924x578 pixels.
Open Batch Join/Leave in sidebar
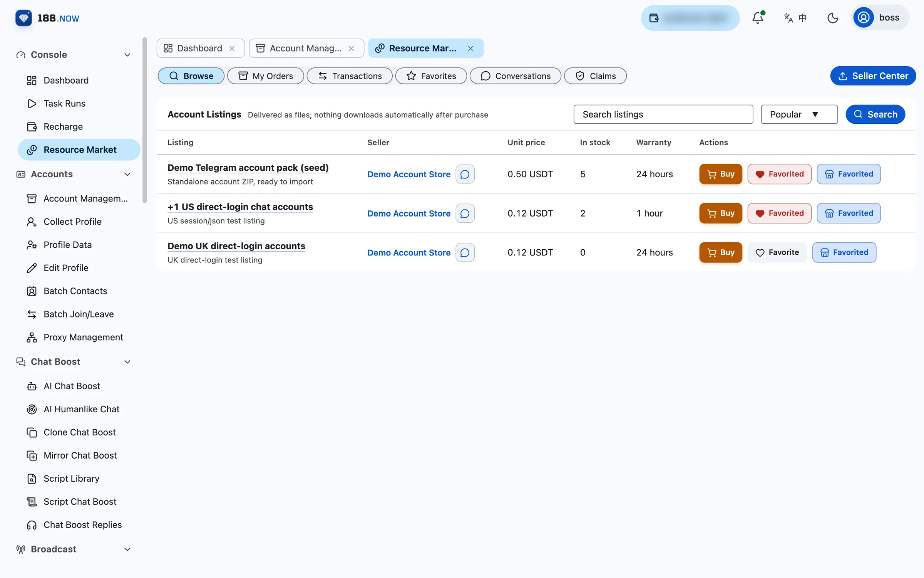[79, 314]
